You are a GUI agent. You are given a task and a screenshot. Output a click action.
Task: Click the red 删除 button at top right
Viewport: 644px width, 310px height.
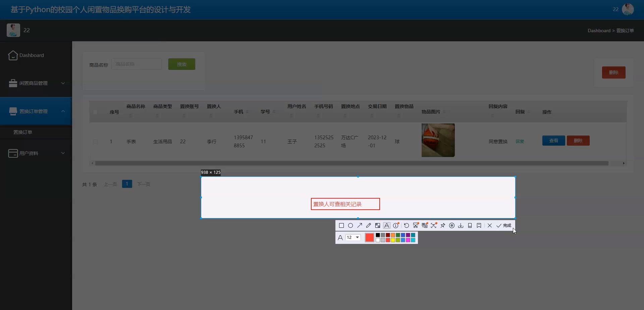[x=613, y=72]
